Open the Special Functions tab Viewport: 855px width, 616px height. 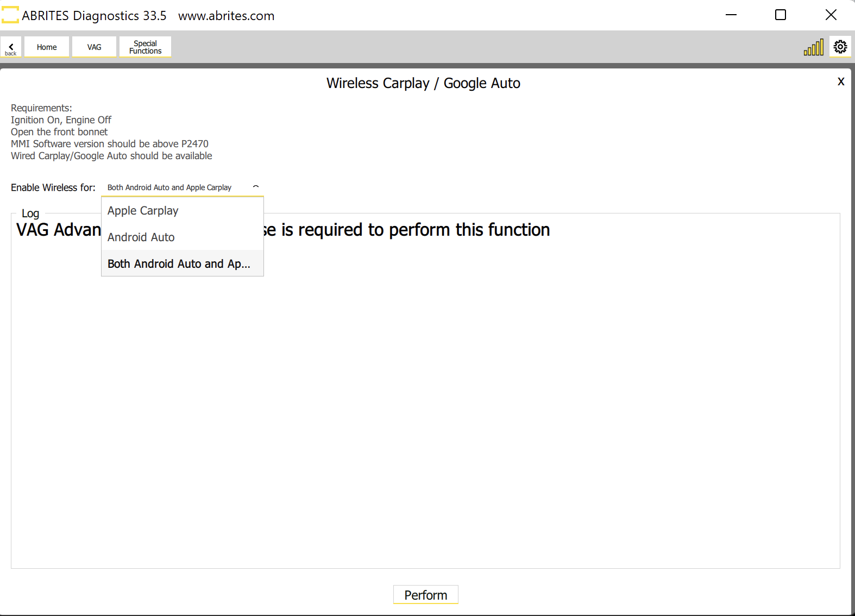145,47
